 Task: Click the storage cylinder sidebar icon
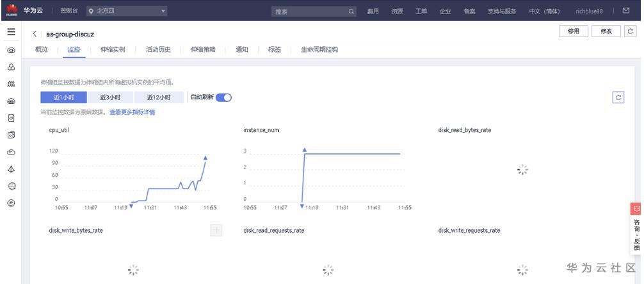12,118
